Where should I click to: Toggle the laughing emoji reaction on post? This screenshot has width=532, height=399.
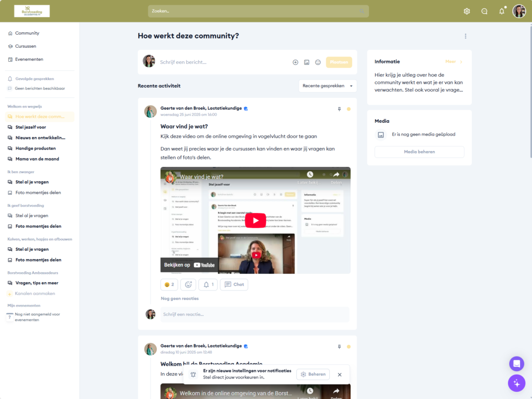click(169, 285)
